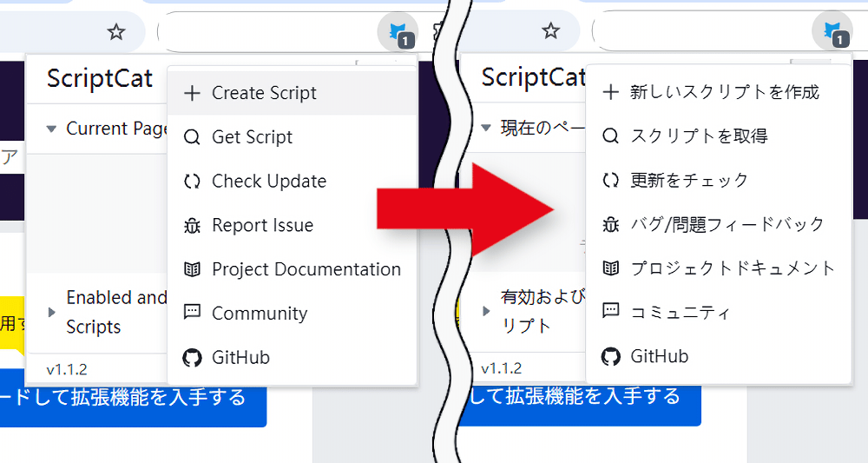The width and height of the screenshot is (868, 463).
Task: Select Check Update menu entry
Action: coord(292,181)
